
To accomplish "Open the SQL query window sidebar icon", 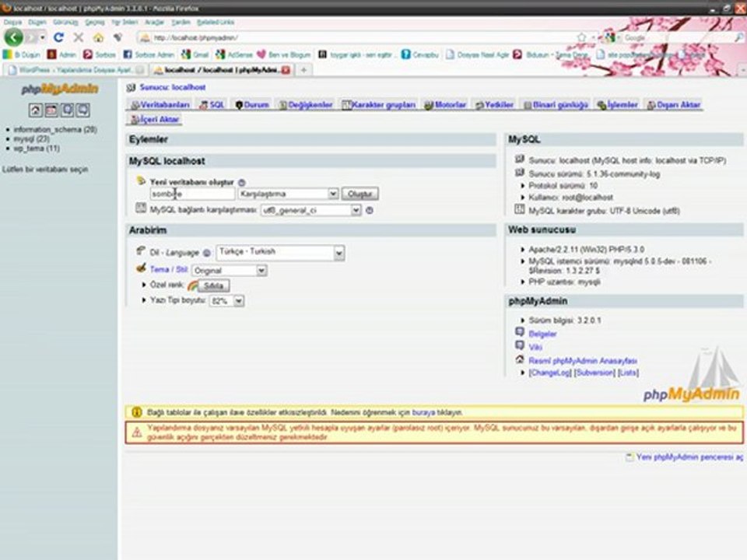I will point(51,110).
